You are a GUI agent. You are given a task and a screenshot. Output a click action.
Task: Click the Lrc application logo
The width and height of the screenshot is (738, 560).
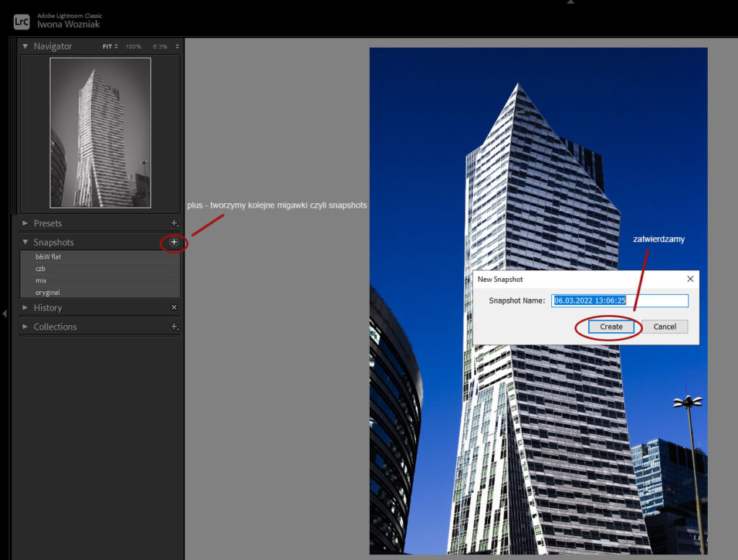click(21, 21)
